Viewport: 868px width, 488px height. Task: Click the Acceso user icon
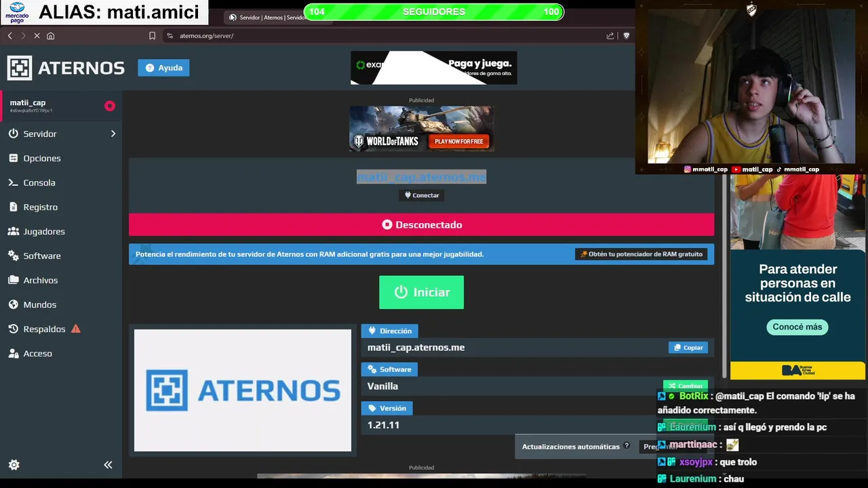[14, 353]
